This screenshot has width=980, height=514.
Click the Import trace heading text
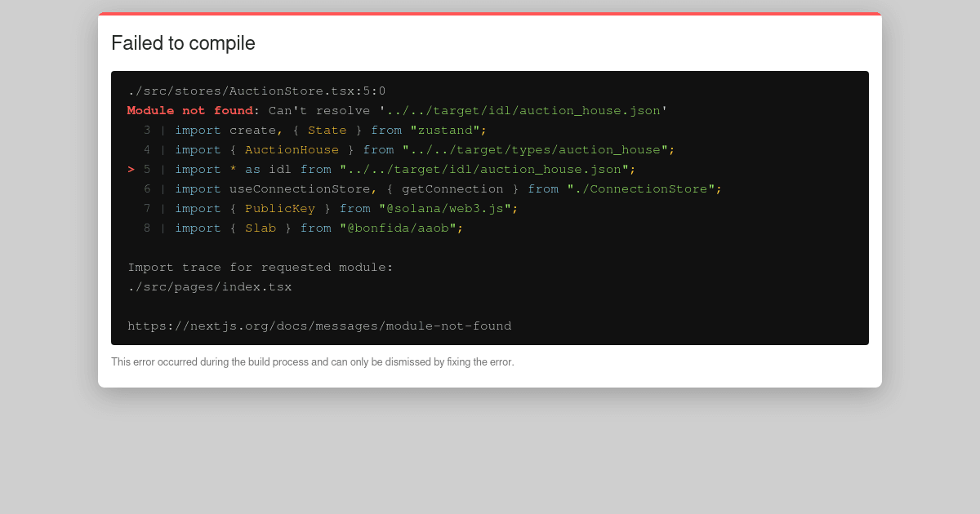pos(260,267)
